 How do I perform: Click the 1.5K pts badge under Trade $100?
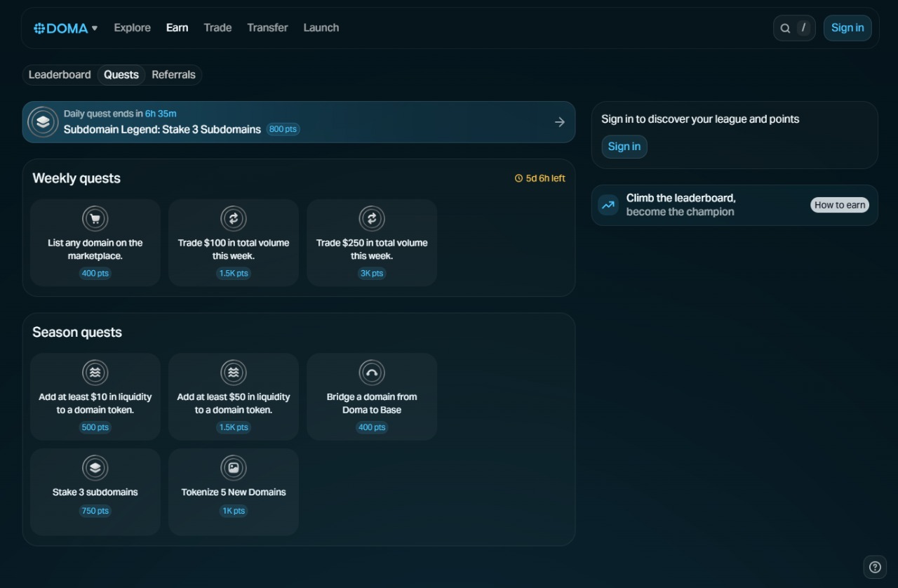tap(234, 273)
